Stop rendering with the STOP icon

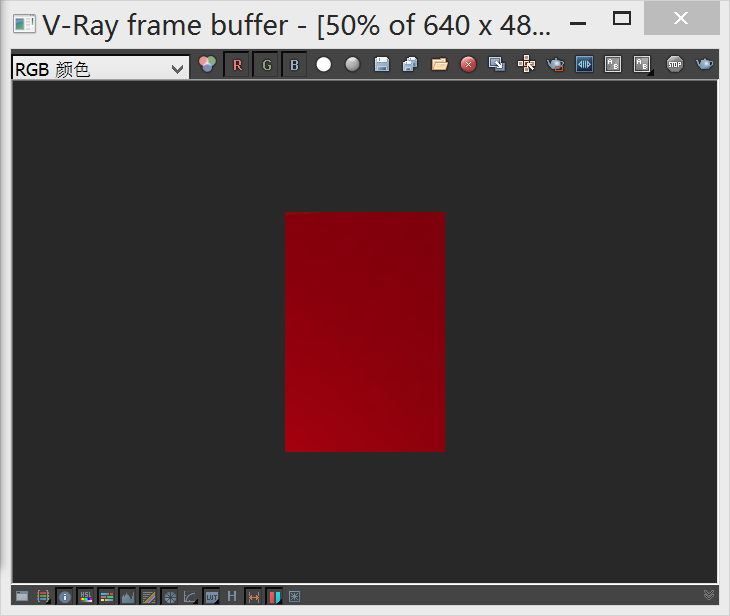[675, 64]
